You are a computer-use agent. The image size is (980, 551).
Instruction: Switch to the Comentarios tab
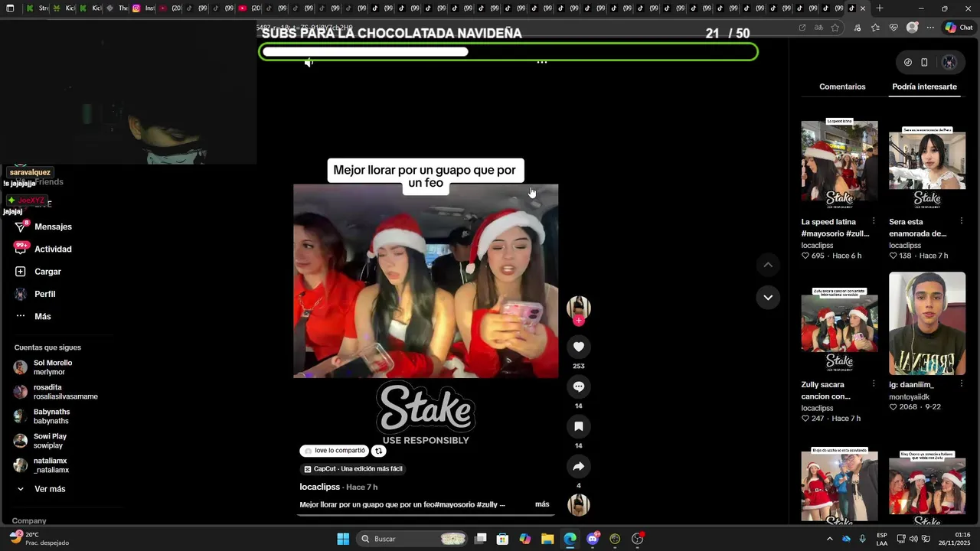(x=842, y=86)
